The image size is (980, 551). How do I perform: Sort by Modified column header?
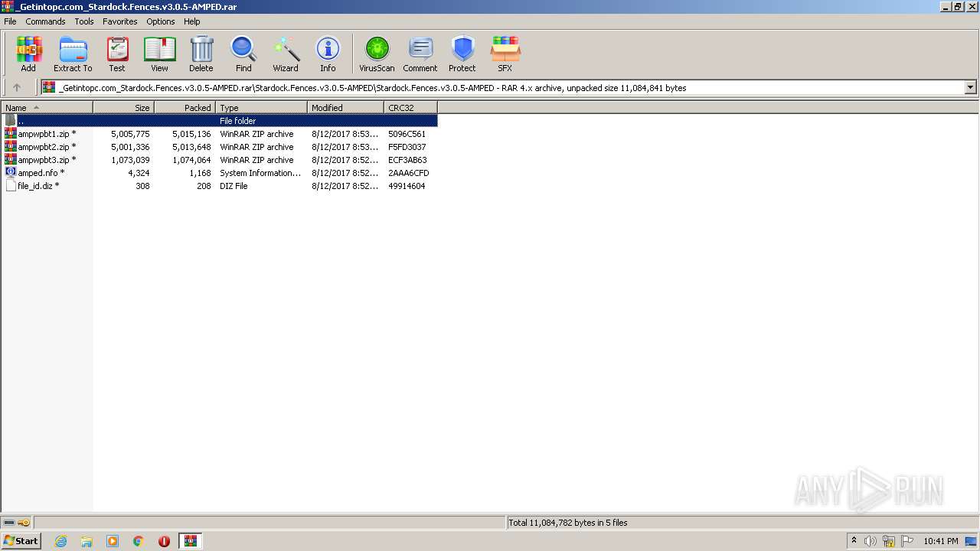click(x=345, y=108)
